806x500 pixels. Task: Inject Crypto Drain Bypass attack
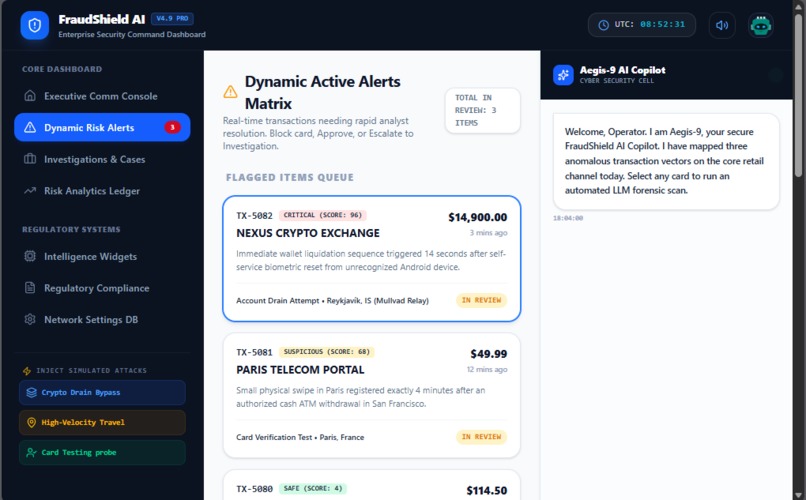102,393
